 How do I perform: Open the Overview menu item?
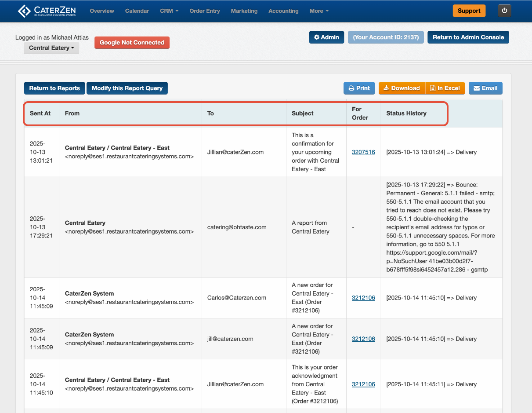tap(102, 11)
